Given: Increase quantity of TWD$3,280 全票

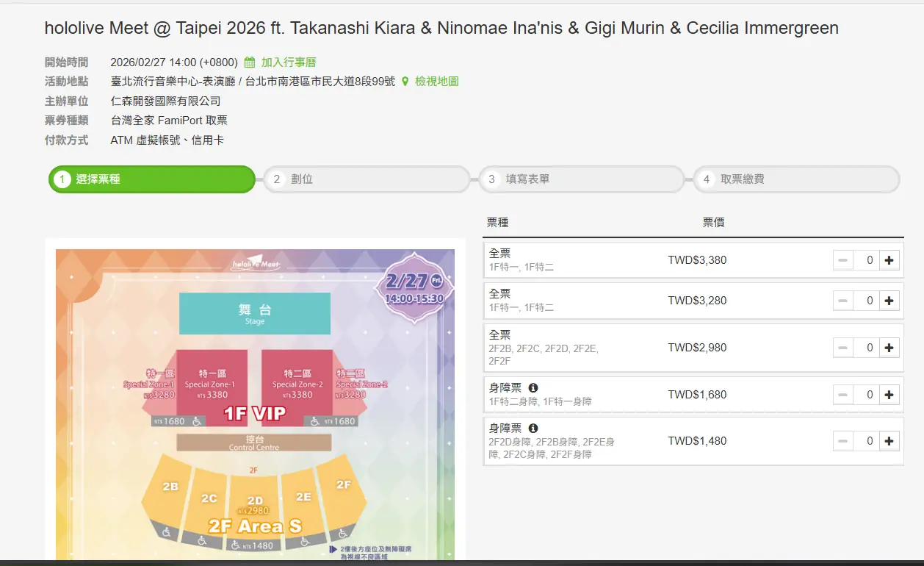Looking at the screenshot, I should (x=889, y=301).
